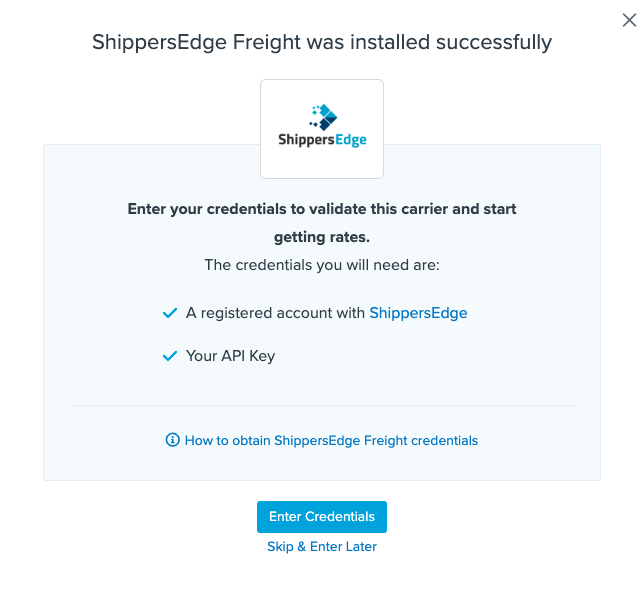Click the 'Your API Key' requirement text
This screenshot has width=644, height=595.
[230, 356]
